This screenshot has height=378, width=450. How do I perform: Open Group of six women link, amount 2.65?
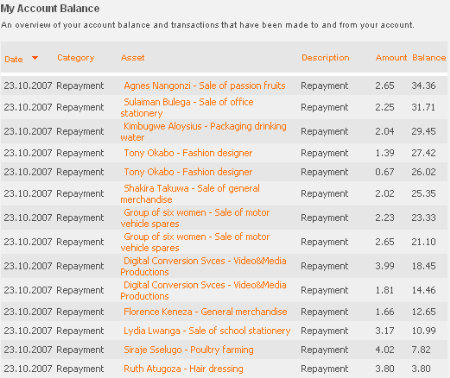195,242
